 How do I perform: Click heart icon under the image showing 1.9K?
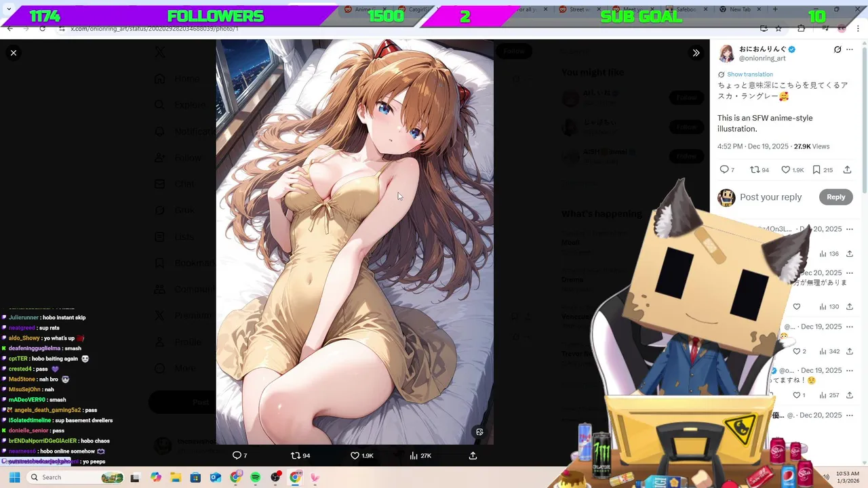click(355, 455)
